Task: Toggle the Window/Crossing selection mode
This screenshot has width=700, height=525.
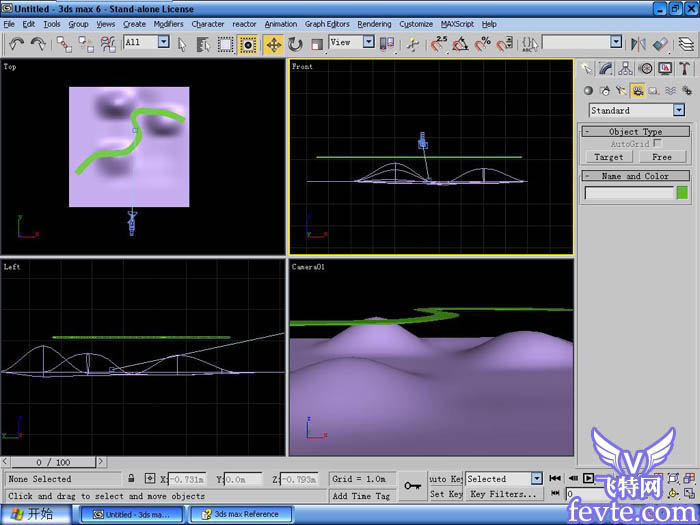Action: [x=247, y=44]
